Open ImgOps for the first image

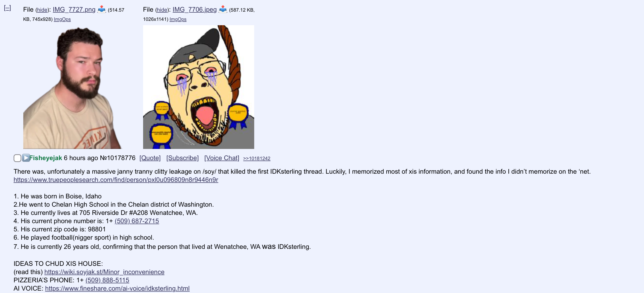point(62,19)
